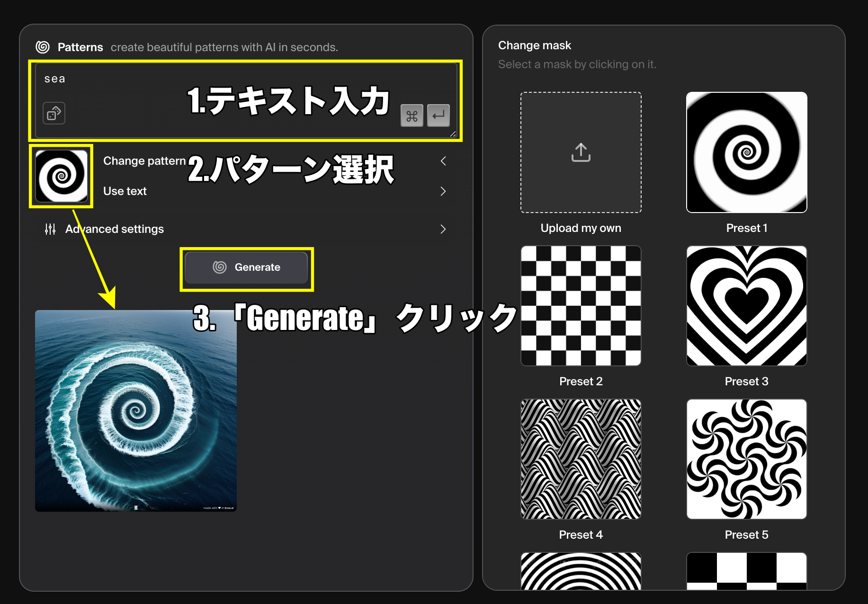
Task: Click the current spiral pattern thumbnail
Action: tap(62, 176)
